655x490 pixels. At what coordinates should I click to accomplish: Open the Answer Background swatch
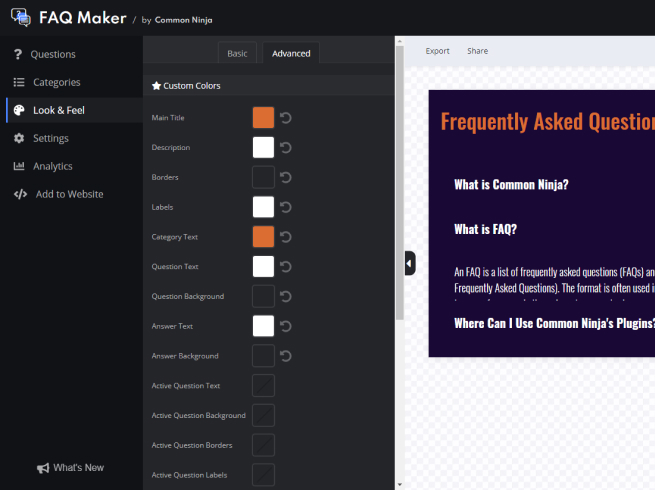[263, 356]
